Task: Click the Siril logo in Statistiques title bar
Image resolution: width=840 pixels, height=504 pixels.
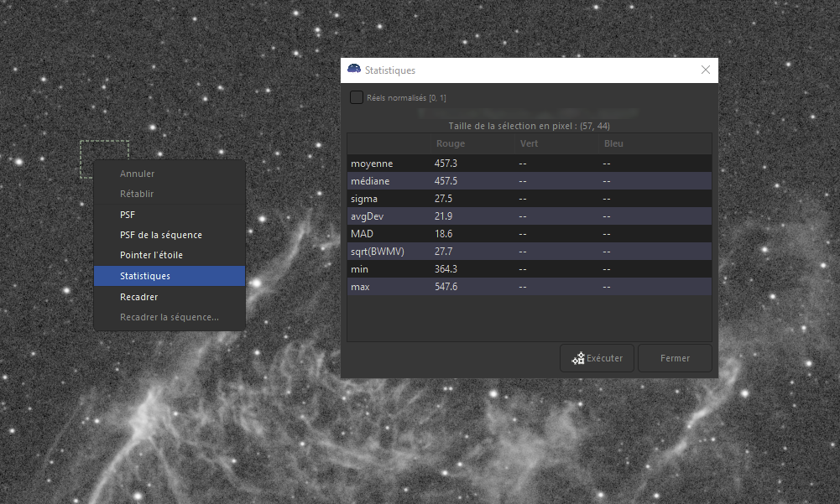Action: tap(354, 69)
